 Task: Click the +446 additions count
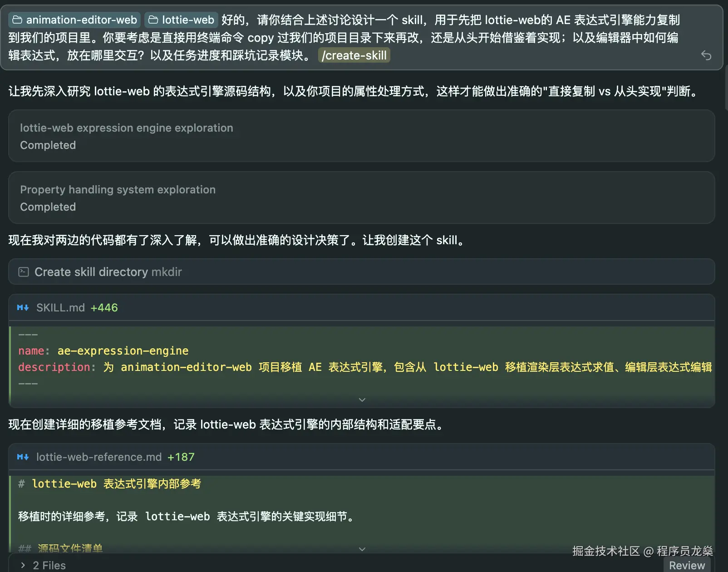click(x=104, y=308)
